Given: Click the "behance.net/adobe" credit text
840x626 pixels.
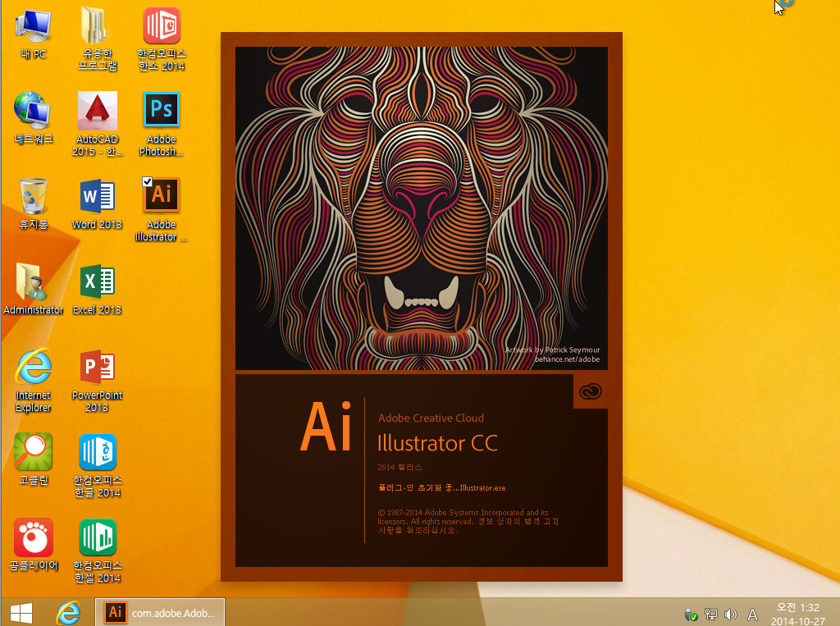Looking at the screenshot, I should [567, 359].
